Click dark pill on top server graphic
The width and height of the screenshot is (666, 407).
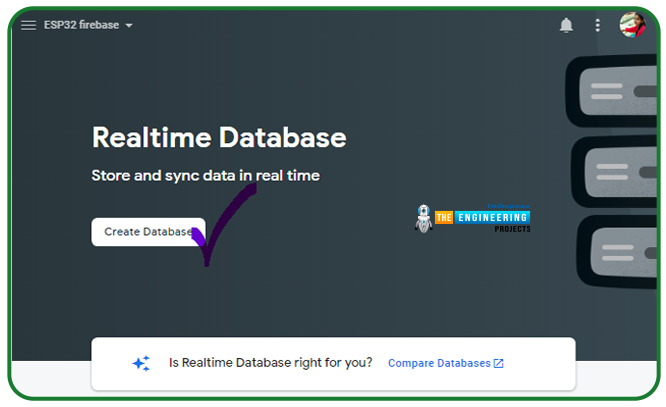point(646,91)
